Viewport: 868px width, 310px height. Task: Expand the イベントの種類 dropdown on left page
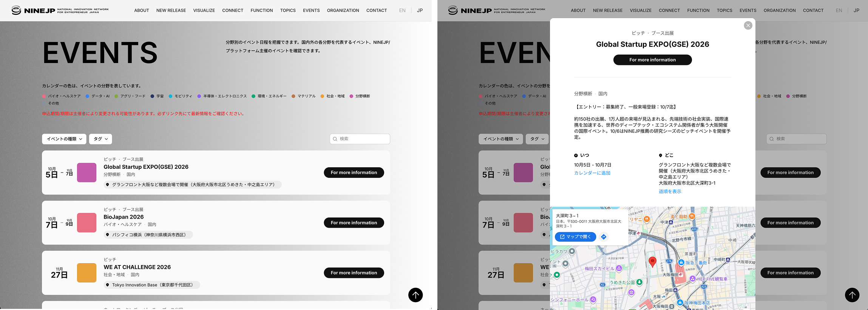point(64,139)
